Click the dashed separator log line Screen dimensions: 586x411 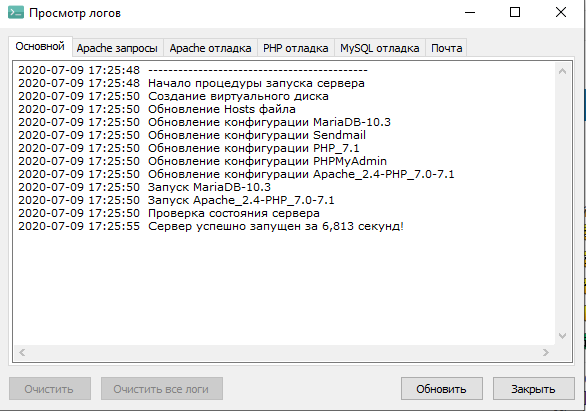(193, 70)
